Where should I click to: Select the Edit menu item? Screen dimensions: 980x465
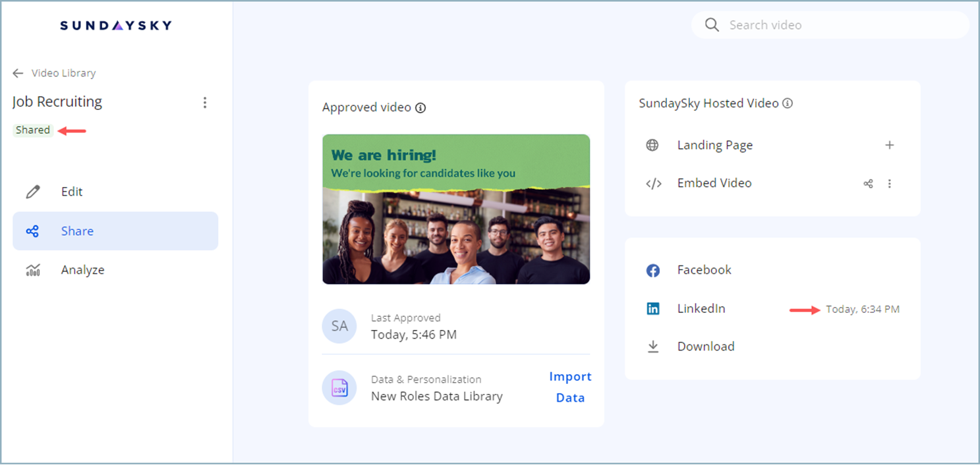(x=115, y=192)
